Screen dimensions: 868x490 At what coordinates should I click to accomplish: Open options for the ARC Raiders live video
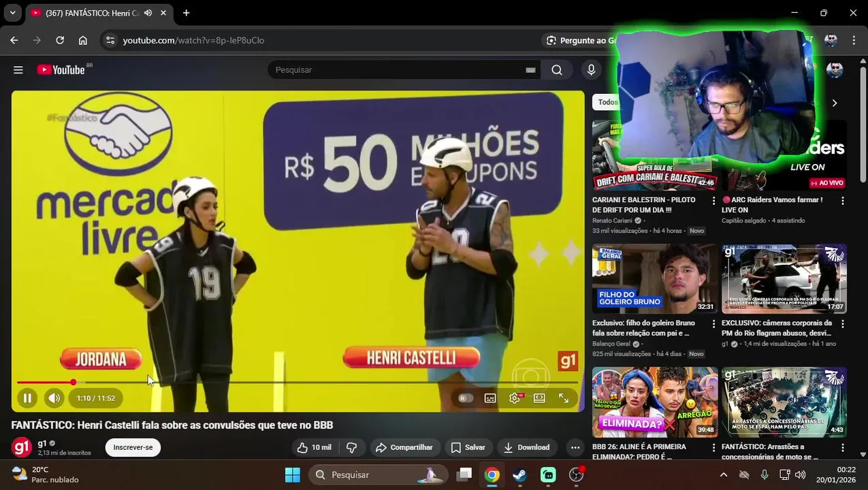coord(843,201)
